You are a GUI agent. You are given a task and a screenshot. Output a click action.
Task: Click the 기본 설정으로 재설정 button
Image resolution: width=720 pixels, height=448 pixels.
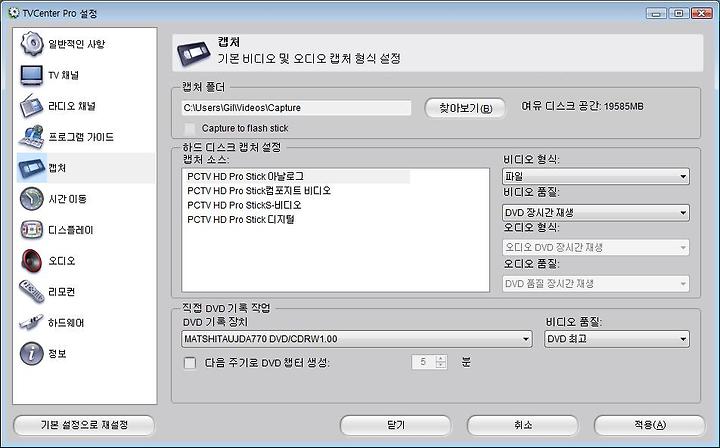coord(84,425)
